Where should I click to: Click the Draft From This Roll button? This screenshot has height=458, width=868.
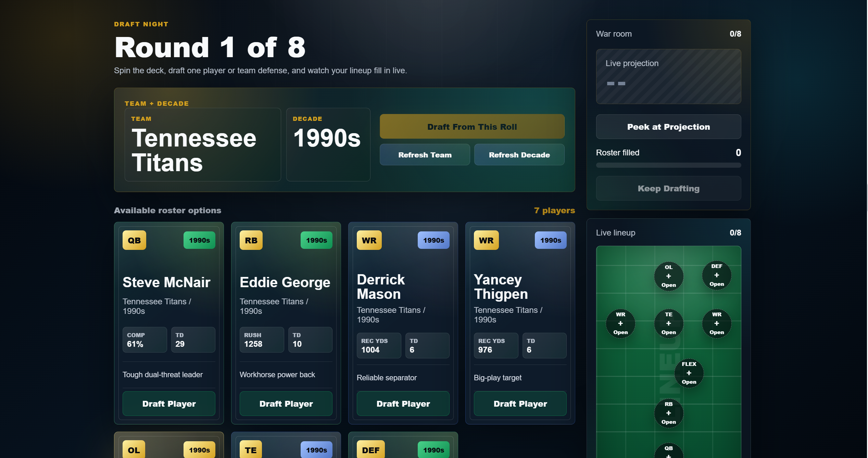click(x=472, y=127)
